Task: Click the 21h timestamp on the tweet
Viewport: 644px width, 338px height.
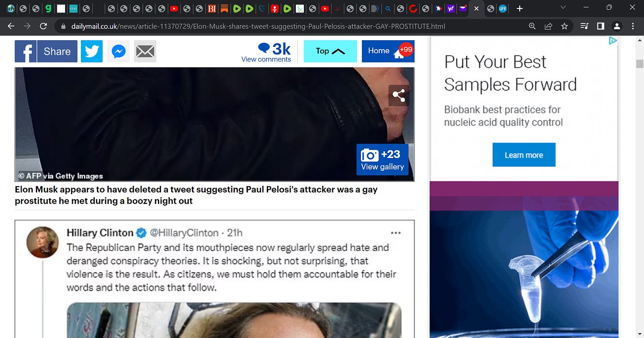Action: point(235,233)
